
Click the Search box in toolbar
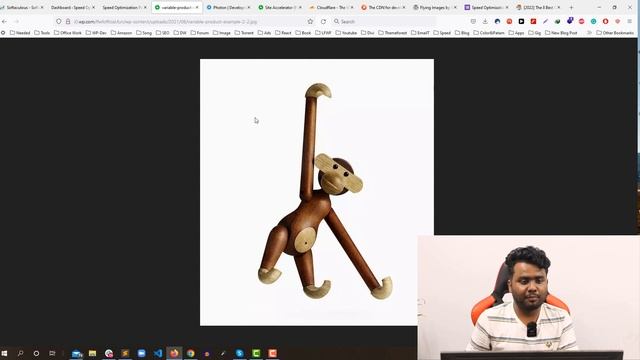pos(382,21)
